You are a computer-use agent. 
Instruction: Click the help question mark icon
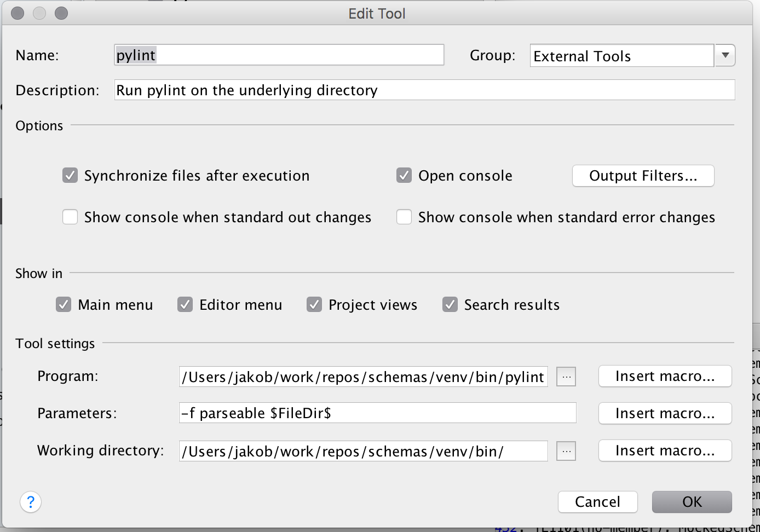[x=31, y=502]
